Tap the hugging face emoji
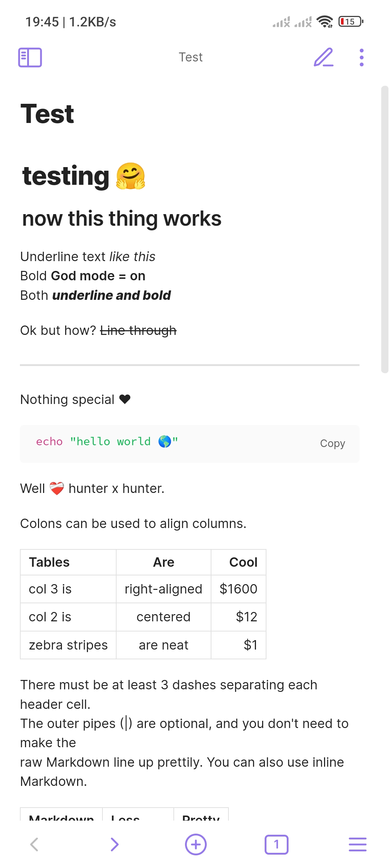This screenshot has width=391, height=868. pos(131,176)
